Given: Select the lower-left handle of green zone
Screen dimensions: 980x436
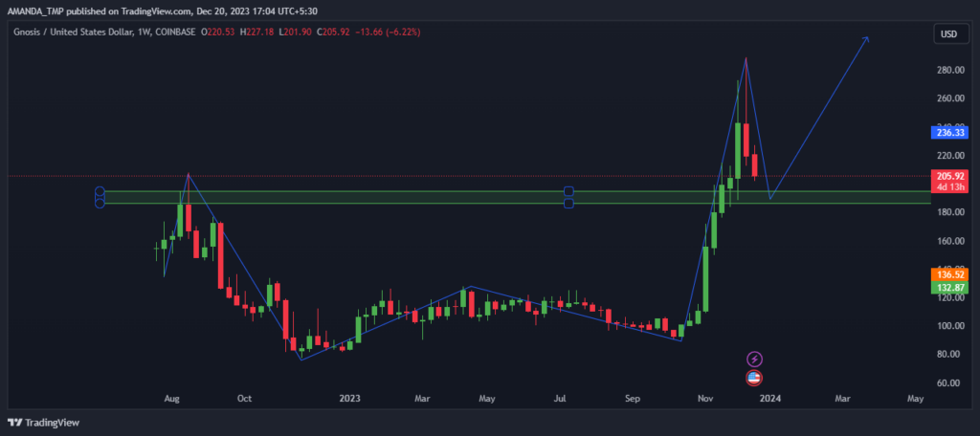Looking at the screenshot, I should [x=100, y=203].
